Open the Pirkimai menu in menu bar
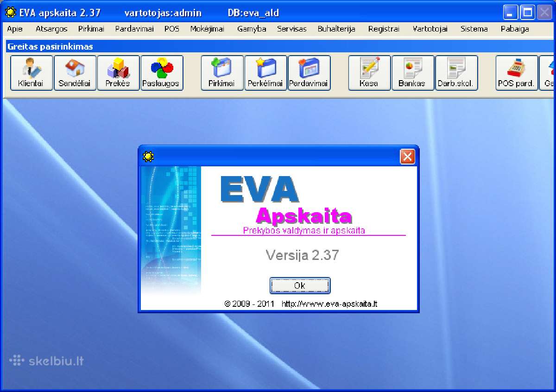The height and width of the screenshot is (392, 556). 91,29
